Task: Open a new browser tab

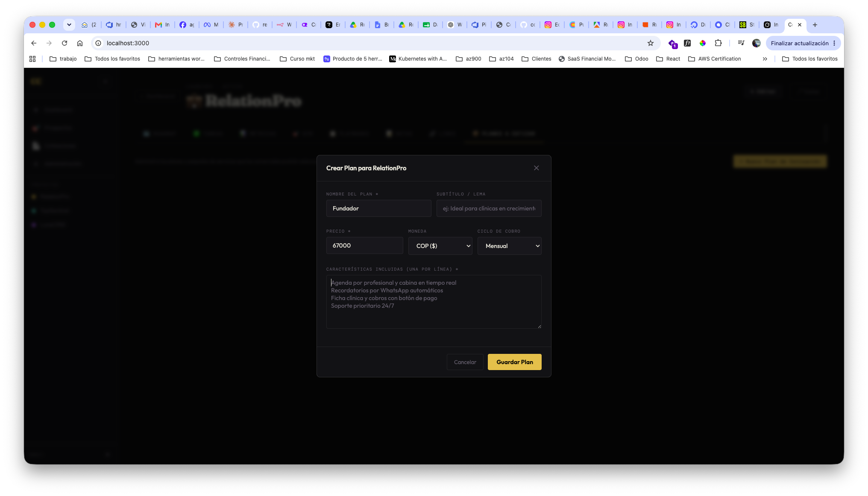Action: click(x=815, y=25)
